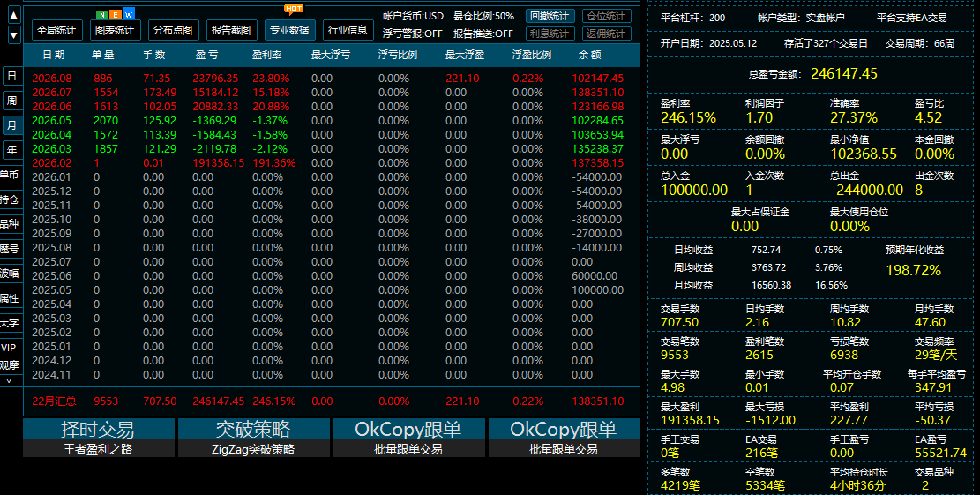Click the 准确率 value 27.37%

(854, 117)
